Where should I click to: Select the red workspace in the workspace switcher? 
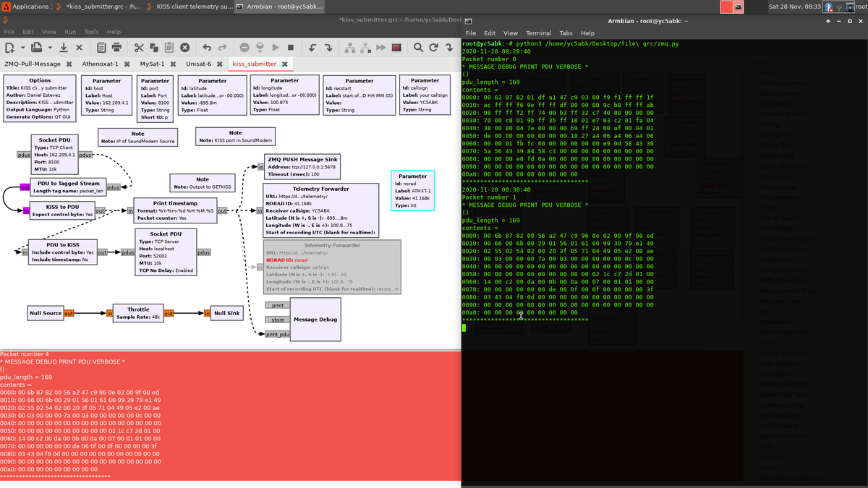point(726,7)
